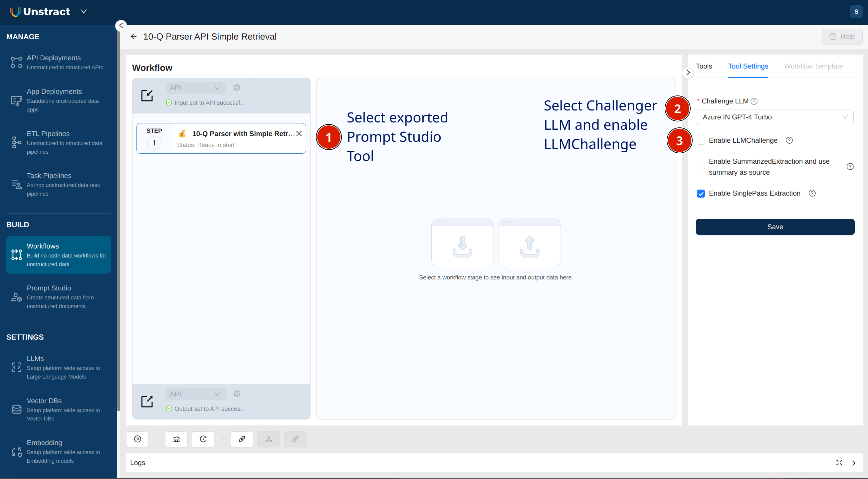This screenshot has height=479, width=868.
Task: Click the Unstract logo
Action: click(x=40, y=11)
